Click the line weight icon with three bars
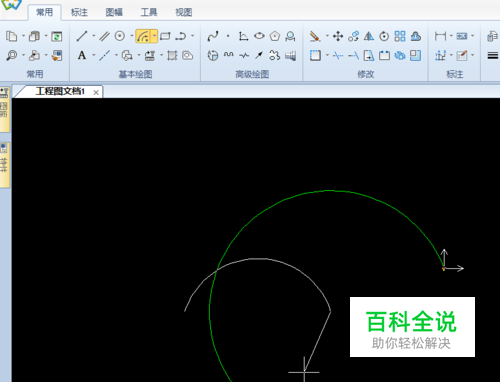 point(493,55)
